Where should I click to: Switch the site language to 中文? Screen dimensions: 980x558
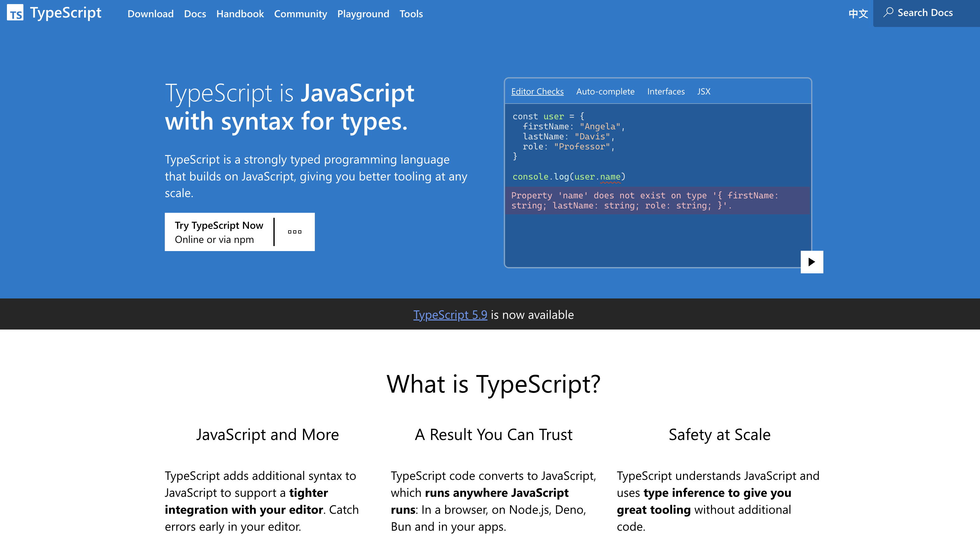[x=858, y=13]
